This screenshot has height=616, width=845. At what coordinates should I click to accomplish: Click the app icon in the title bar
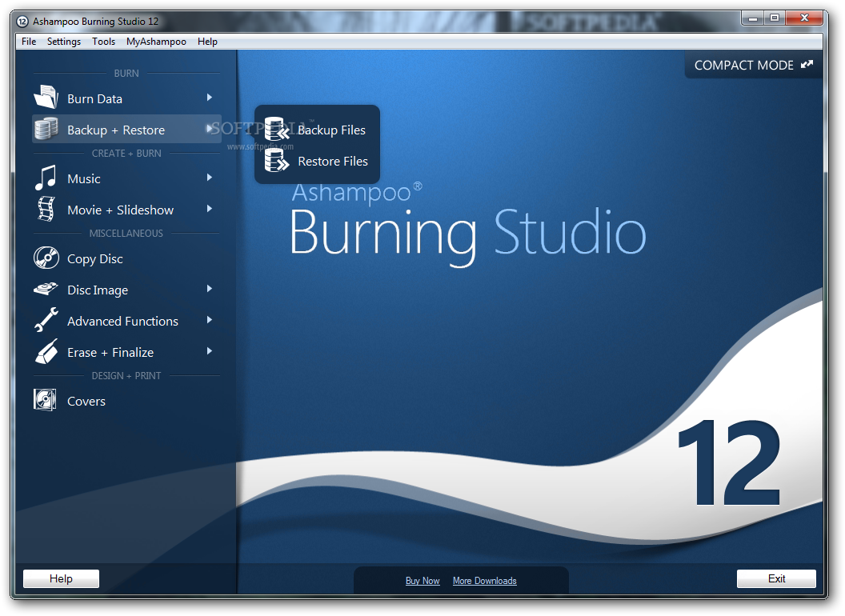pos(22,22)
